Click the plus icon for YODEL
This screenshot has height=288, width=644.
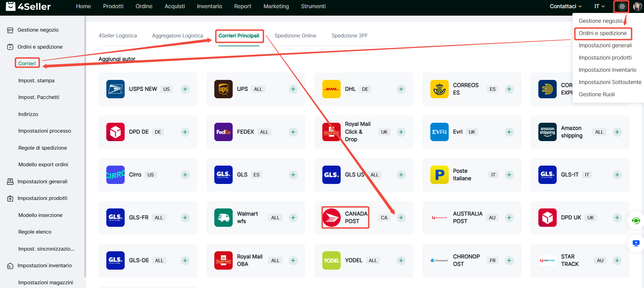401,260
